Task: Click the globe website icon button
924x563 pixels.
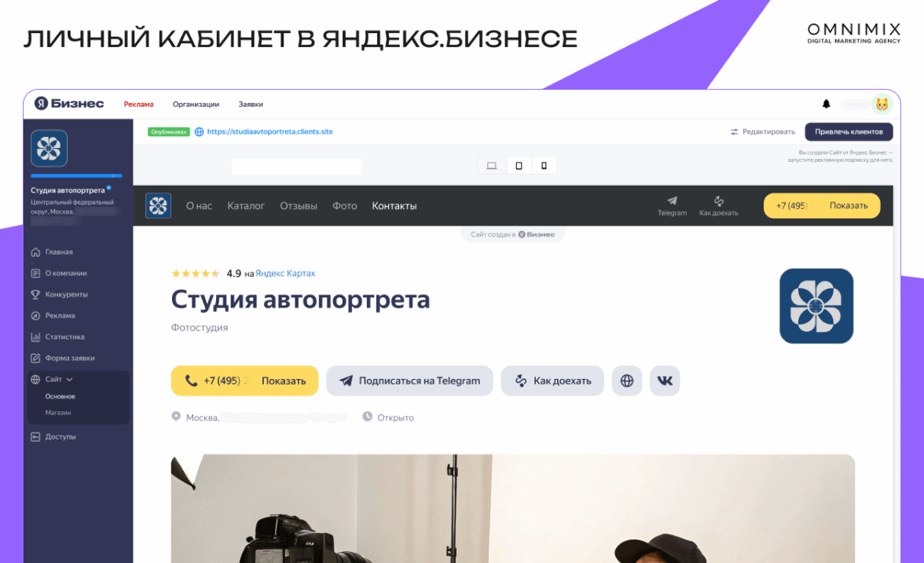Action: coord(626,381)
